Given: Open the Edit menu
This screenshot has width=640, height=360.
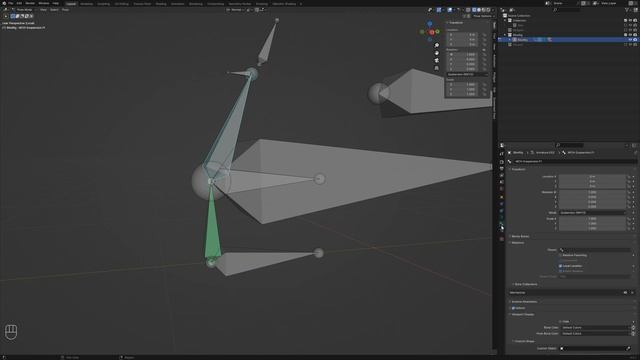Looking at the screenshot, I should tap(19, 3).
